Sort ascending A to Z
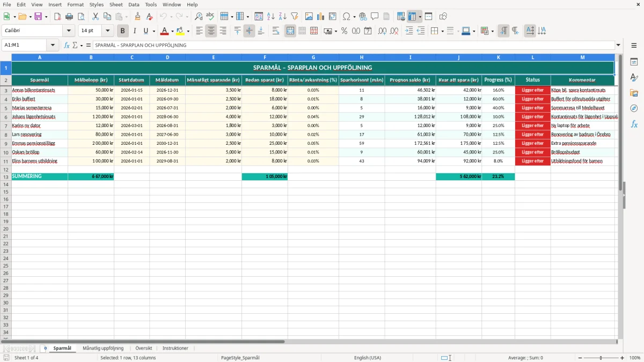The width and height of the screenshot is (644, 362). (271, 17)
